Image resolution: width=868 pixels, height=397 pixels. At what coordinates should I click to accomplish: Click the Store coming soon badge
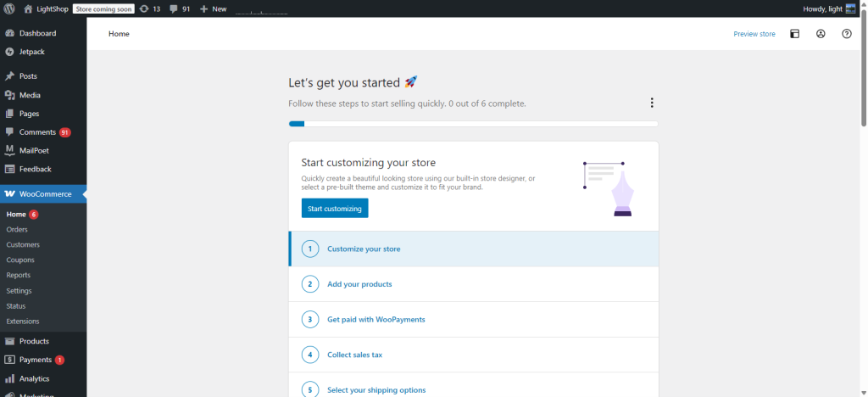[103, 8]
